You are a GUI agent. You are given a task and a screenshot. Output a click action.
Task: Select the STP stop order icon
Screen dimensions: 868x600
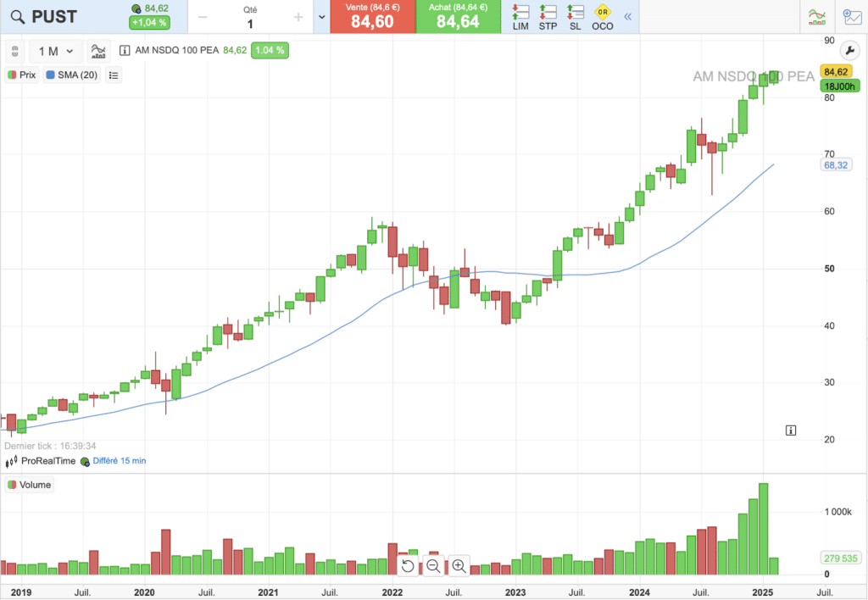pos(548,17)
